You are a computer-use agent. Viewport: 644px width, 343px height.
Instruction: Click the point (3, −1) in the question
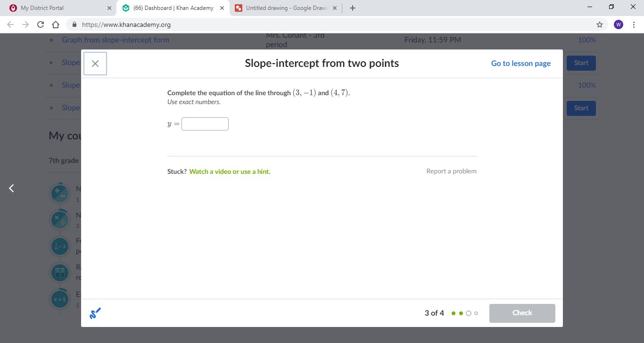click(304, 93)
